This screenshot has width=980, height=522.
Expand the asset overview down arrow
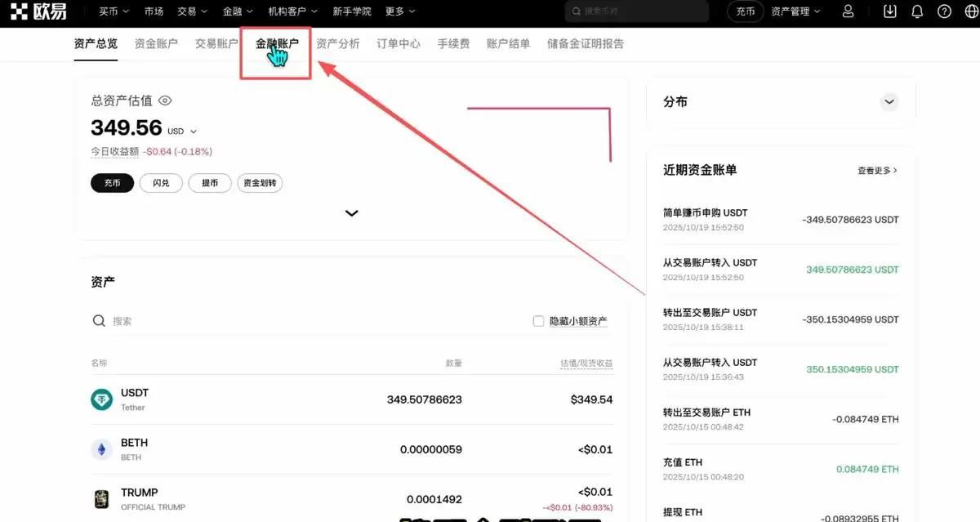point(351,212)
